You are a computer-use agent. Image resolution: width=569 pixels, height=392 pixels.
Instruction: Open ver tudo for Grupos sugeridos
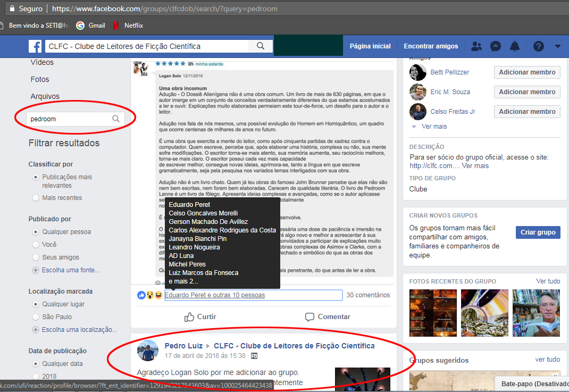click(x=548, y=360)
